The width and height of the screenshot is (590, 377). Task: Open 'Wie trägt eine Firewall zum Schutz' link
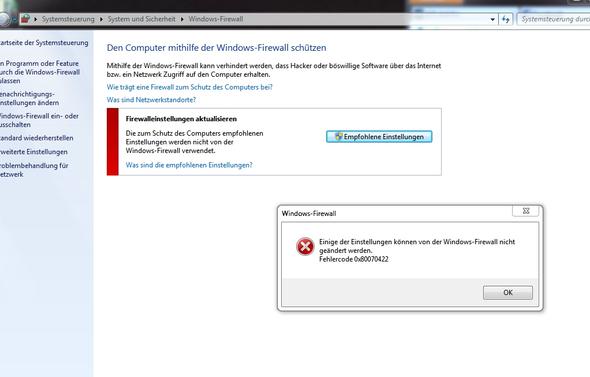[x=189, y=87]
